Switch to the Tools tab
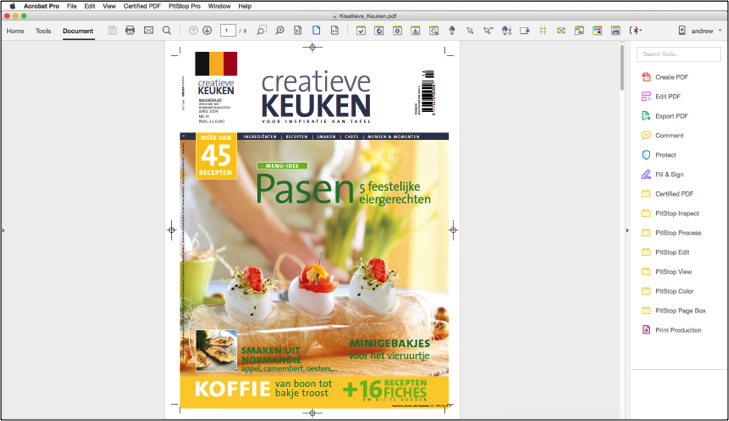This screenshot has width=729, height=421. pos(43,31)
